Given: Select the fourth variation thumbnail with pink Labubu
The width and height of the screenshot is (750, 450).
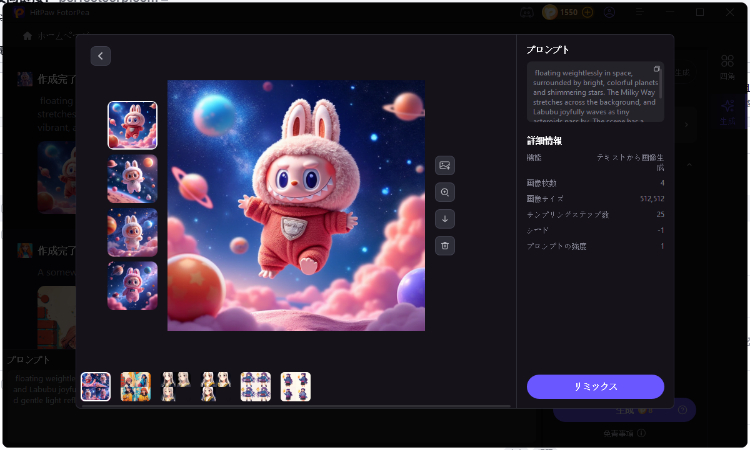Looking at the screenshot, I should [x=132, y=285].
